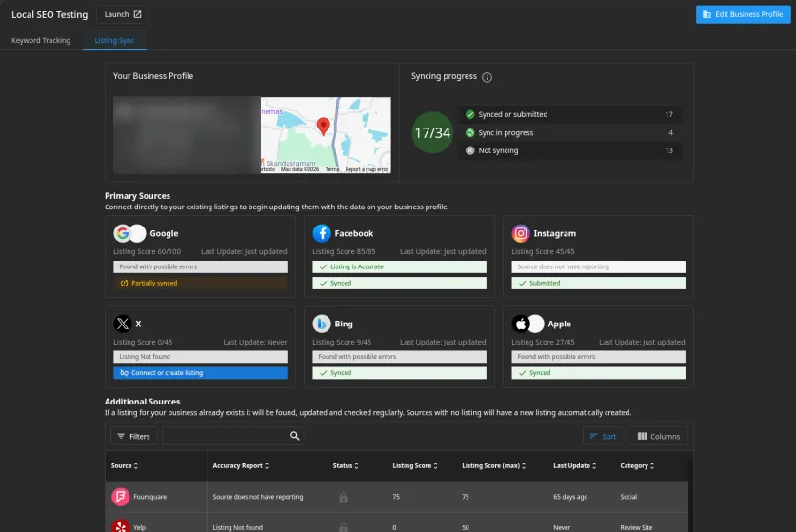This screenshot has height=532, width=796.
Task: Click Bing Synced status bar
Action: [399, 373]
